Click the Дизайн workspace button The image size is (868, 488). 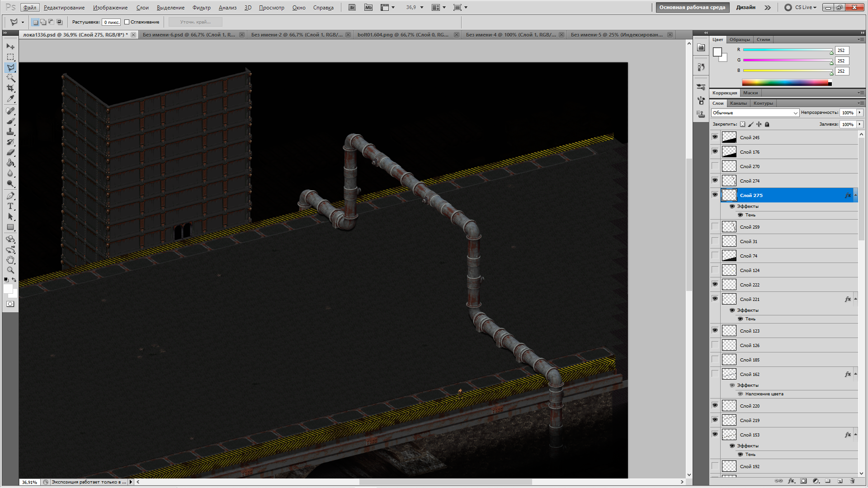[x=745, y=7]
